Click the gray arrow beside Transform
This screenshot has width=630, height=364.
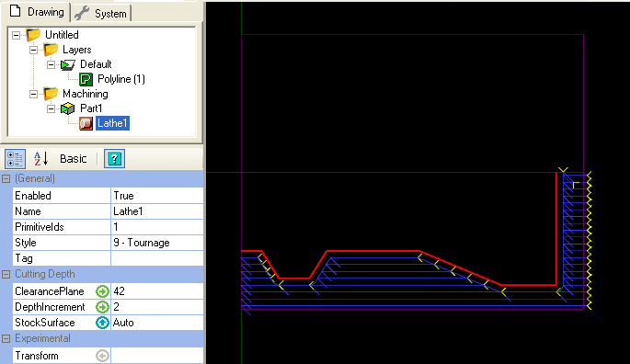[x=102, y=356]
